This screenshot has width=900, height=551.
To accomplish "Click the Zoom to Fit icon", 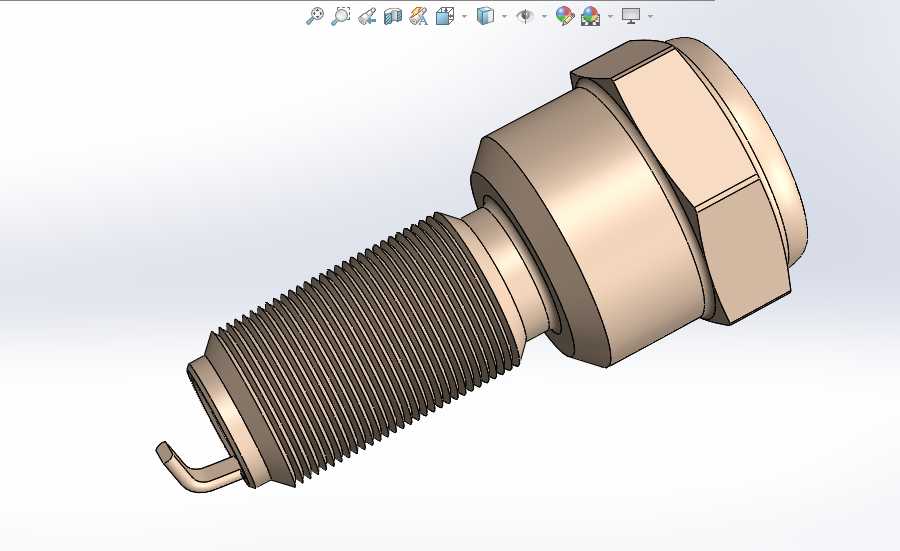I will pos(315,16).
